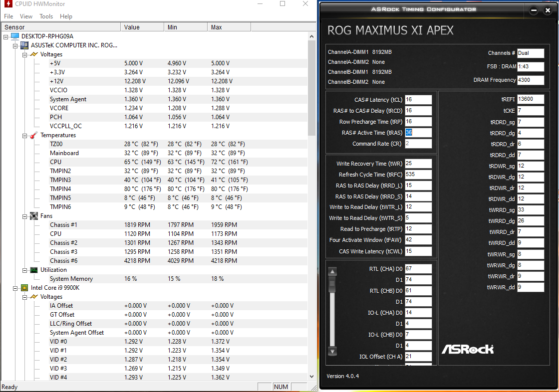This screenshot has width=559, height=392.
Task: Click the tWRWR_dd value field
Action: tap(531, 287)
